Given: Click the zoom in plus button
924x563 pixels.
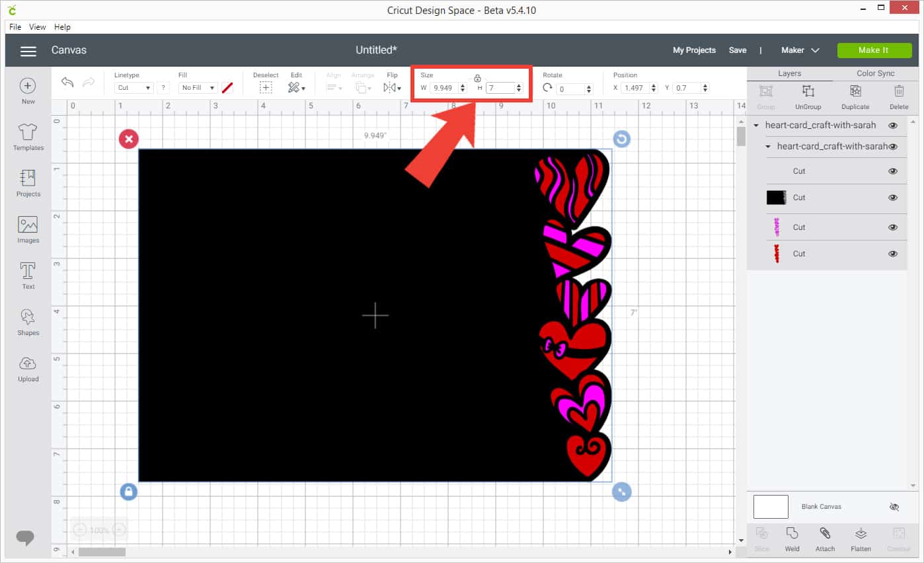Looking at the screenshot, I should click(x=119, y=529).
